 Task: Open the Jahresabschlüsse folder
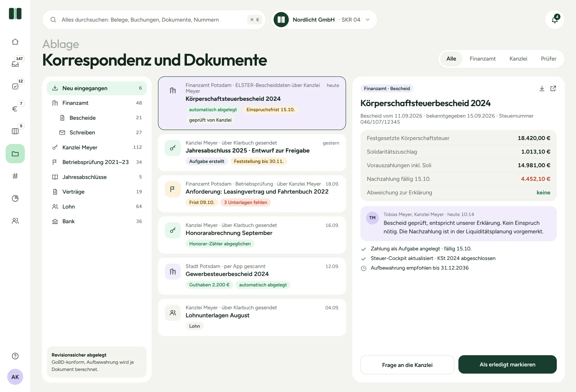click(97, 177)
